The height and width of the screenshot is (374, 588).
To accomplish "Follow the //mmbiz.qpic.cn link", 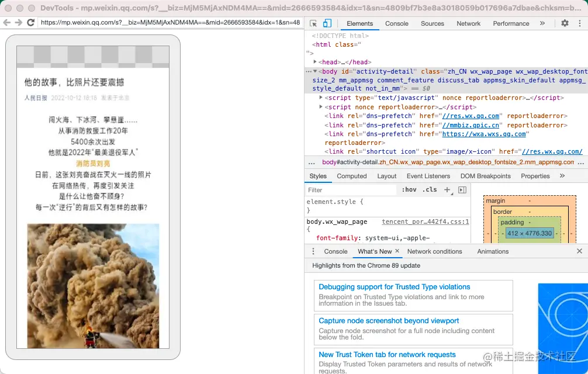I will click(x=471, y=125).
